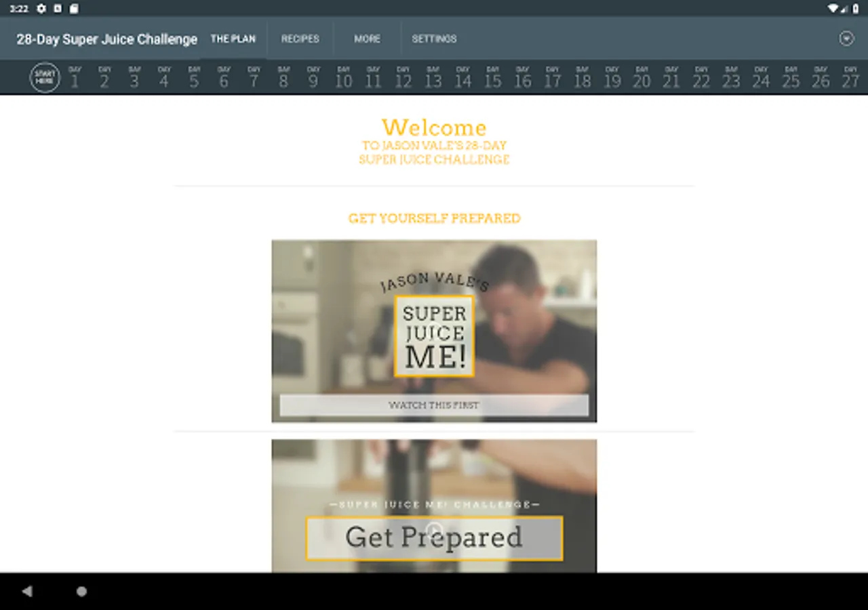Choose Day 5 in the day strip
The height and width of the screenshot is (610, 868).
194,77
